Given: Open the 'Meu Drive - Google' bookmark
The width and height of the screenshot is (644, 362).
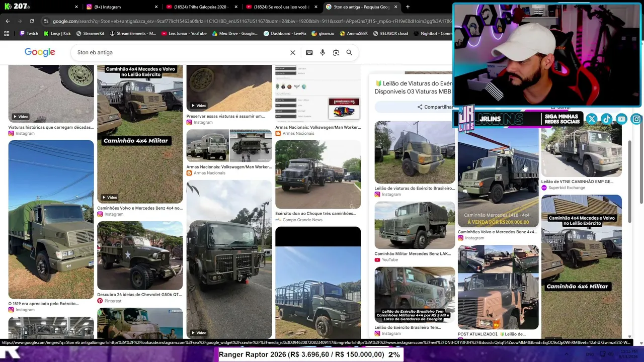Looking at the screenshot, I should 235,34.
